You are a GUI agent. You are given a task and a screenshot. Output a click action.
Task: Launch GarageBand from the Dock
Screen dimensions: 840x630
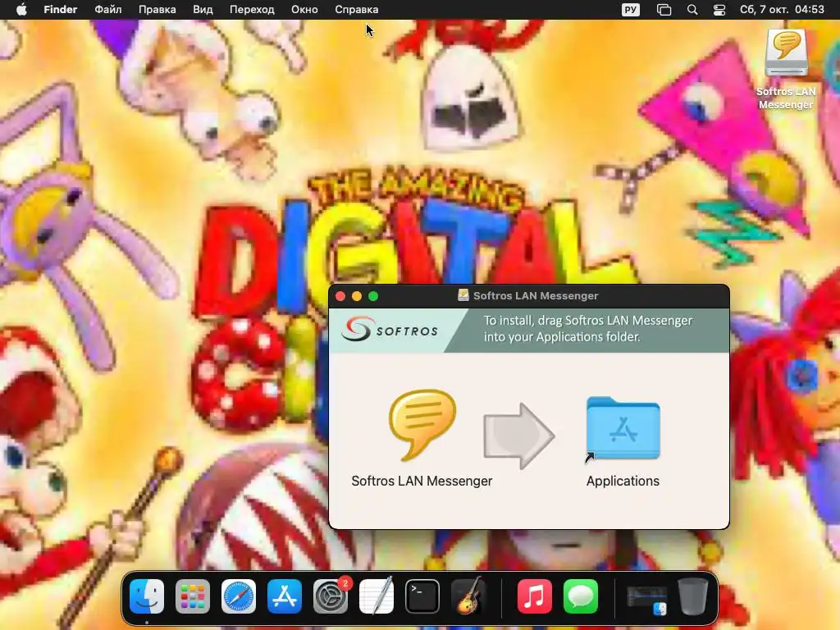click(468, 596)
